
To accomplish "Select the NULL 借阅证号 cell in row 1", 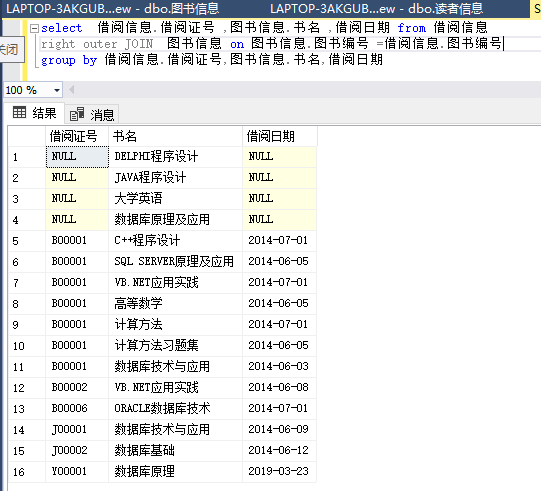I will [77, 157].
